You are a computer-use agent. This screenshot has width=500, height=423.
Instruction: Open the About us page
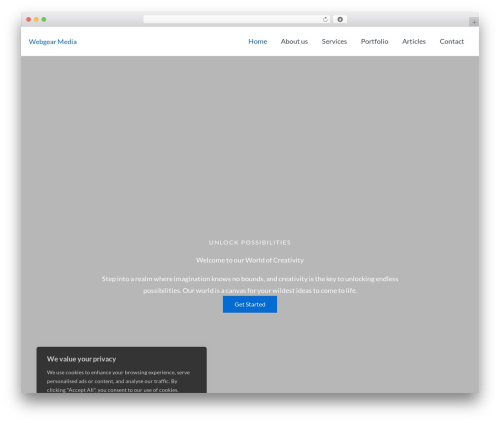pos(294,42)
